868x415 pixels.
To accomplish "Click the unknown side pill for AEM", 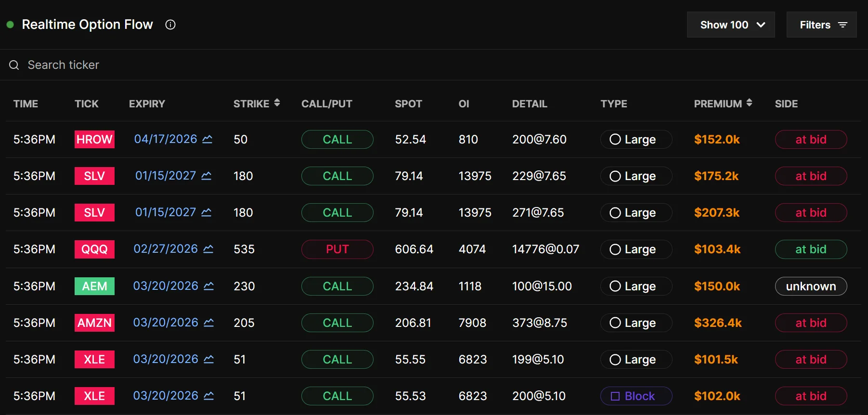I will (x=811, y=286).
